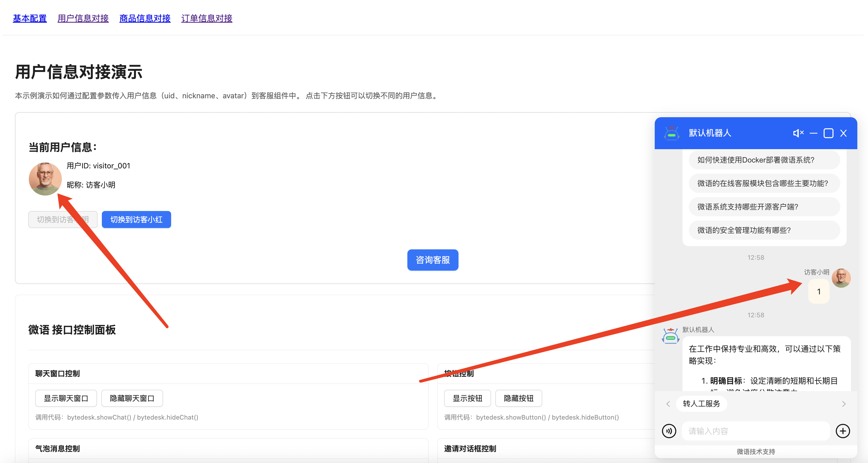Select the 转人工服务 quick action pill

point(701,404)
